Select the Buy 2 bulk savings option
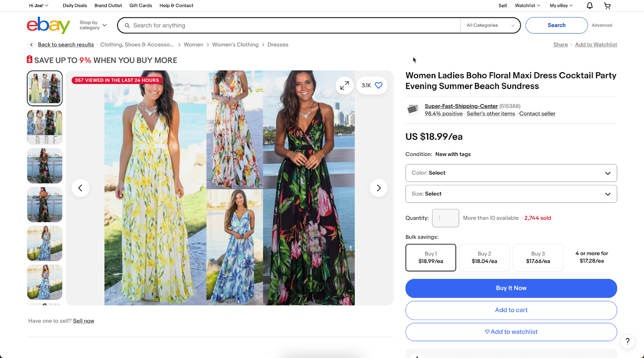Screen dimensions: 644x358 (x=484, y=257)
